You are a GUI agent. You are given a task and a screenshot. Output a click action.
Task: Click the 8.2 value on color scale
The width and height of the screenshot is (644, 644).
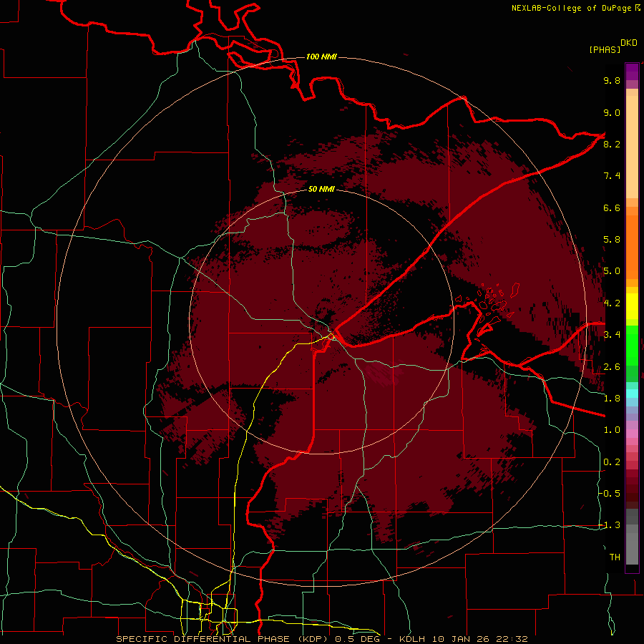[x=612, y=144]
